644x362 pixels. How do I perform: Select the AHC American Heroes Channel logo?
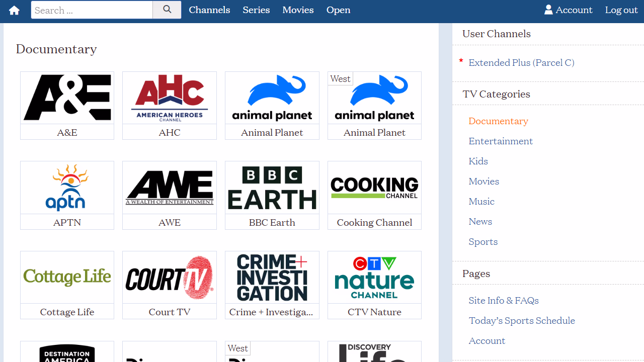click(x=170, y=98)
